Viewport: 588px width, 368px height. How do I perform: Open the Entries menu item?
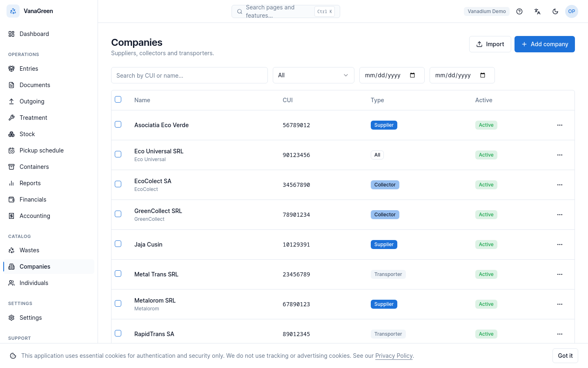pos(49,69)
